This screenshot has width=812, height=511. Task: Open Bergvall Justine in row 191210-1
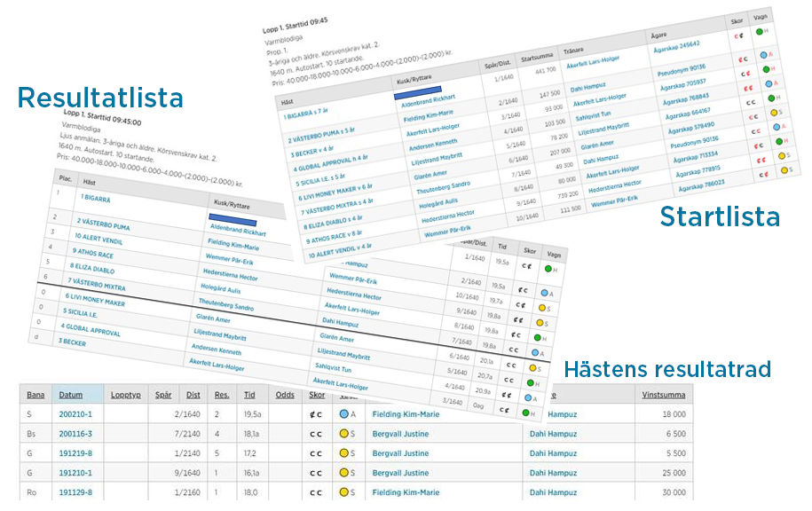coord(401,473)
